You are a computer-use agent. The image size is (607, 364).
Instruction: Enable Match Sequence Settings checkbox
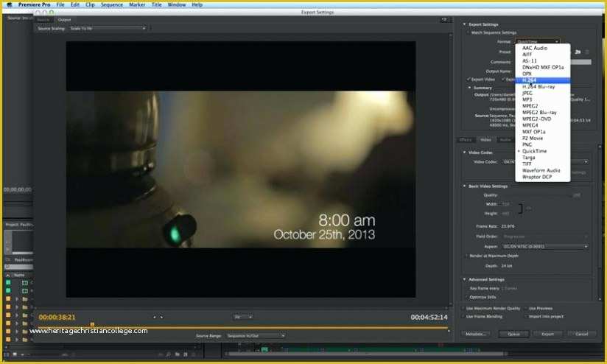point(468,32)
